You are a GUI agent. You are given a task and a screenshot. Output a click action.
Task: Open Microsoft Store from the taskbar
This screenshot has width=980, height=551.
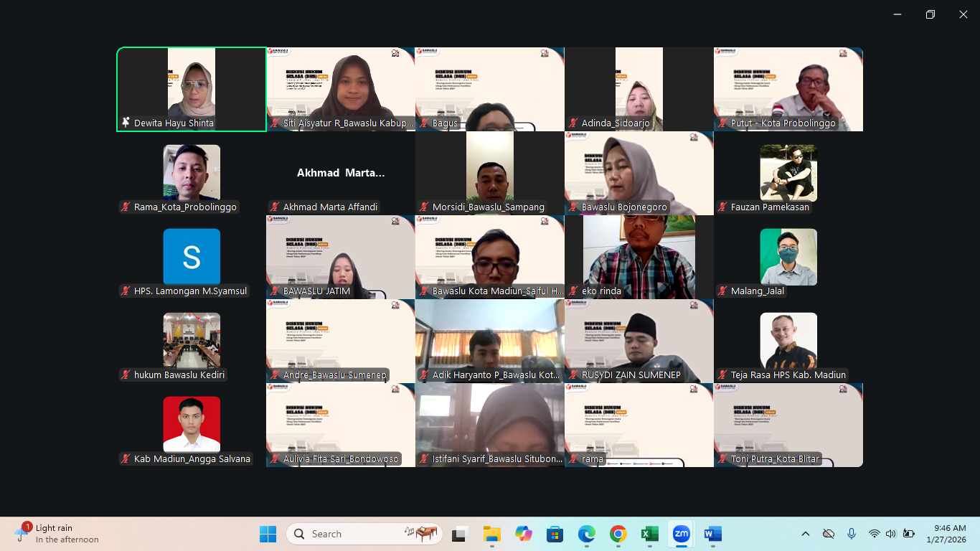(x=555, y=534)
